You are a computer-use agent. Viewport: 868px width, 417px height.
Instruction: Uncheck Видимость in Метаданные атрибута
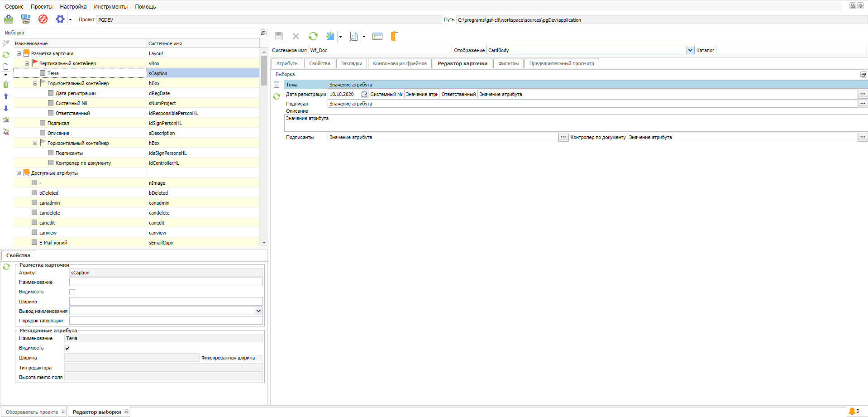(x=67, y=348)
